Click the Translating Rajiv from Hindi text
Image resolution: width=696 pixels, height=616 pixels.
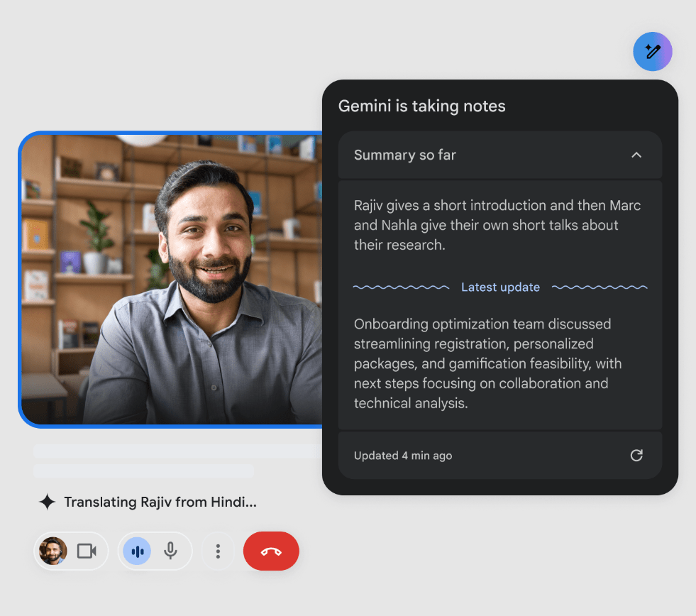coord(160,502)
